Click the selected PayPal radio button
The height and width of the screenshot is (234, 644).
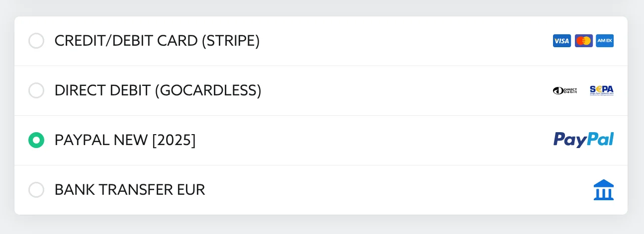pos(36,140)
